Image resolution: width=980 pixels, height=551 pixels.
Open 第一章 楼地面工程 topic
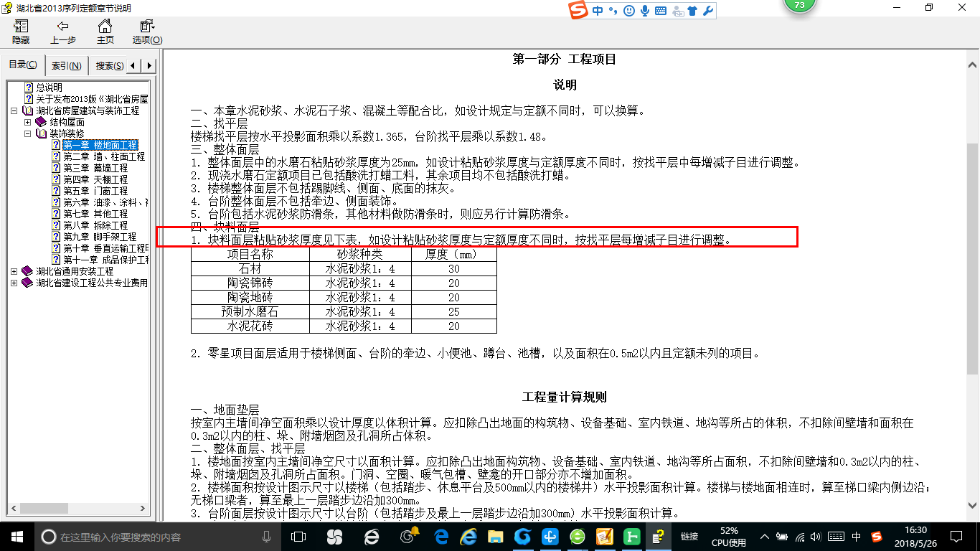point(100,145)
